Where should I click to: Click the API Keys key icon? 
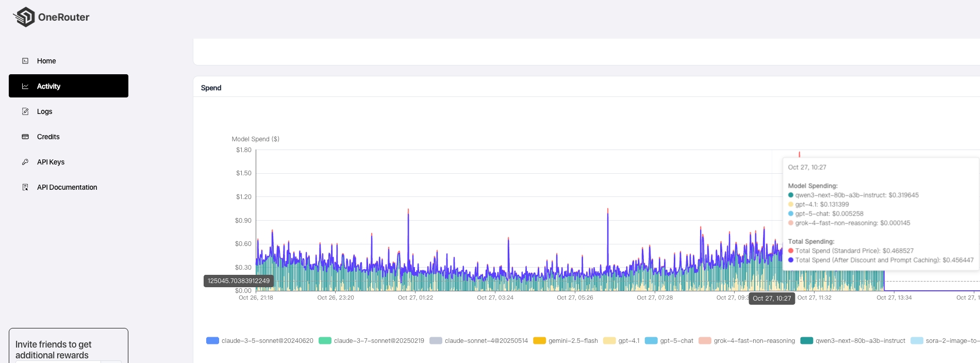click(x=25, y=162)
